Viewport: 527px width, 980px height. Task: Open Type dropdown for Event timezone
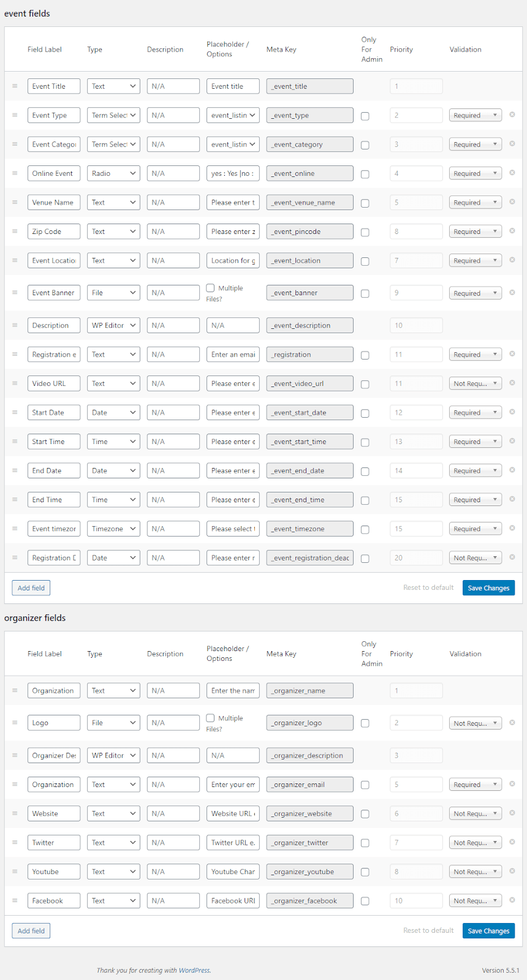point(113,529)
